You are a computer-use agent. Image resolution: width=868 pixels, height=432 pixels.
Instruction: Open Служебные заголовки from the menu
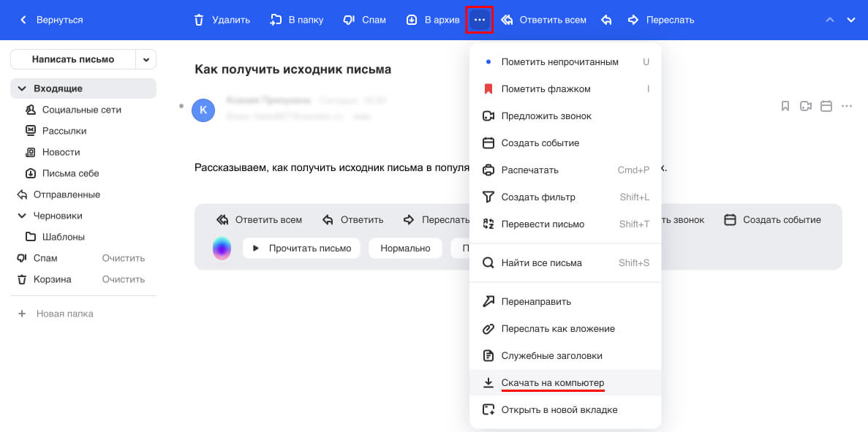[551, 355]
